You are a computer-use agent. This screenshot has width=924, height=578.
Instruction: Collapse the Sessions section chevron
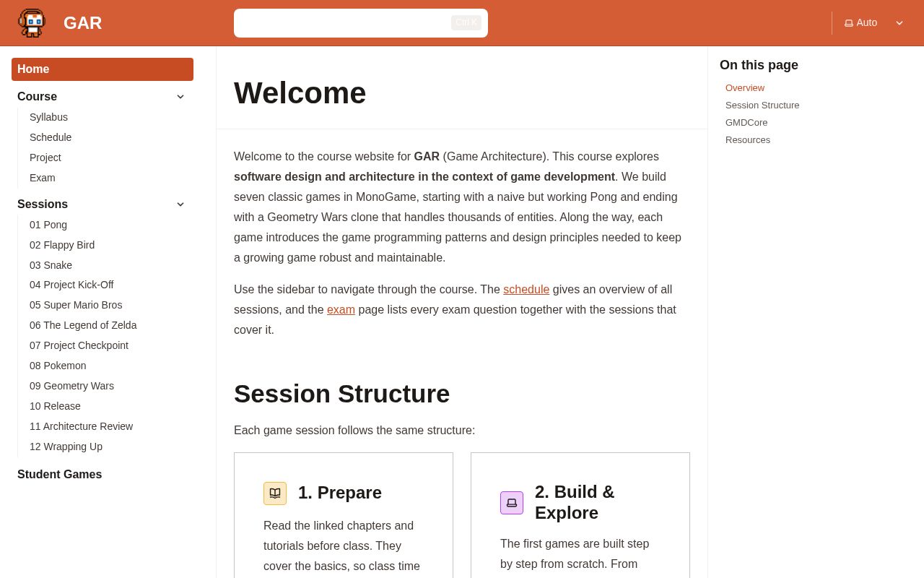click(180, 204)
